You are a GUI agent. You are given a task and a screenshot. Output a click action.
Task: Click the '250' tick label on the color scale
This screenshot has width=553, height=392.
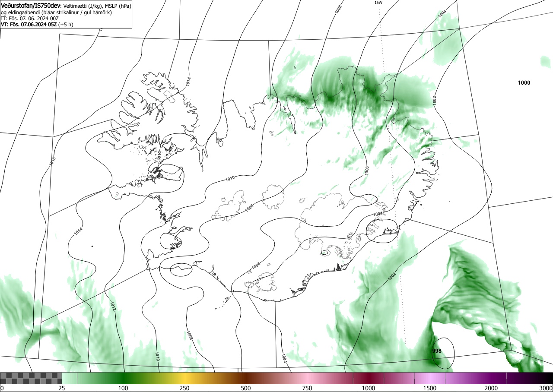pos(184,388)
